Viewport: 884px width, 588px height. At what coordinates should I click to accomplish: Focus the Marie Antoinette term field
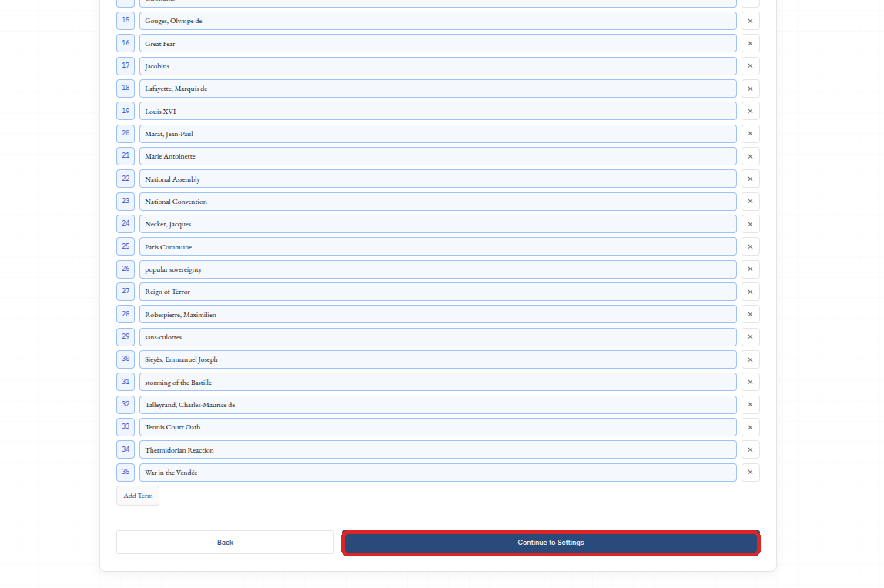pos(438,156)
